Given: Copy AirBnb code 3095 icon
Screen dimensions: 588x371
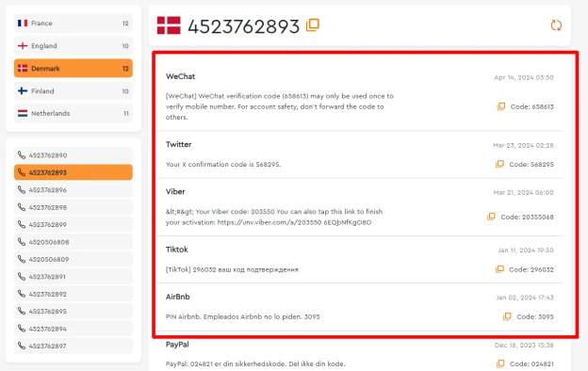Looking at the screenshot, I should pyautogui.click(x=507, y=316).
